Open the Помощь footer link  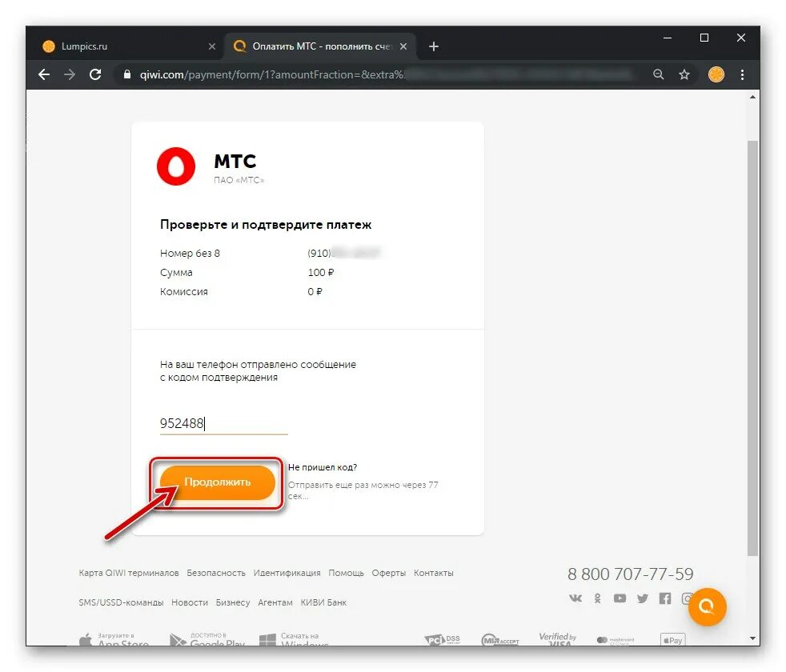point(346,573)
